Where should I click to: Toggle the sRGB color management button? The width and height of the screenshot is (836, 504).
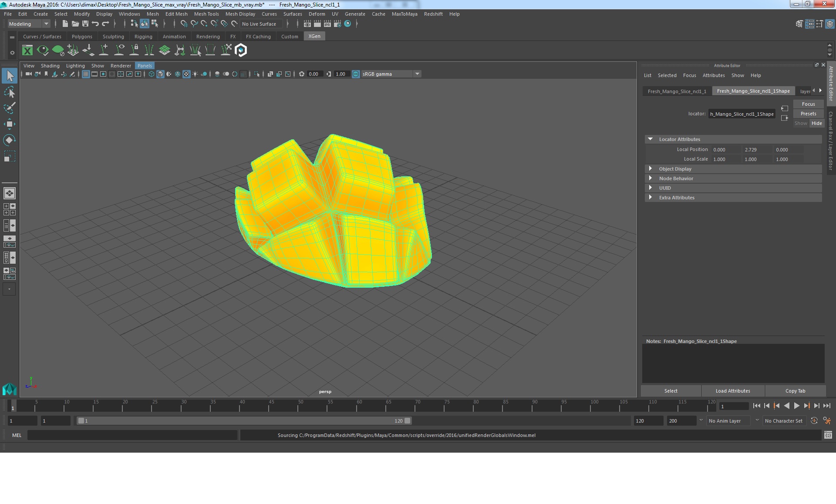[356, 74]
